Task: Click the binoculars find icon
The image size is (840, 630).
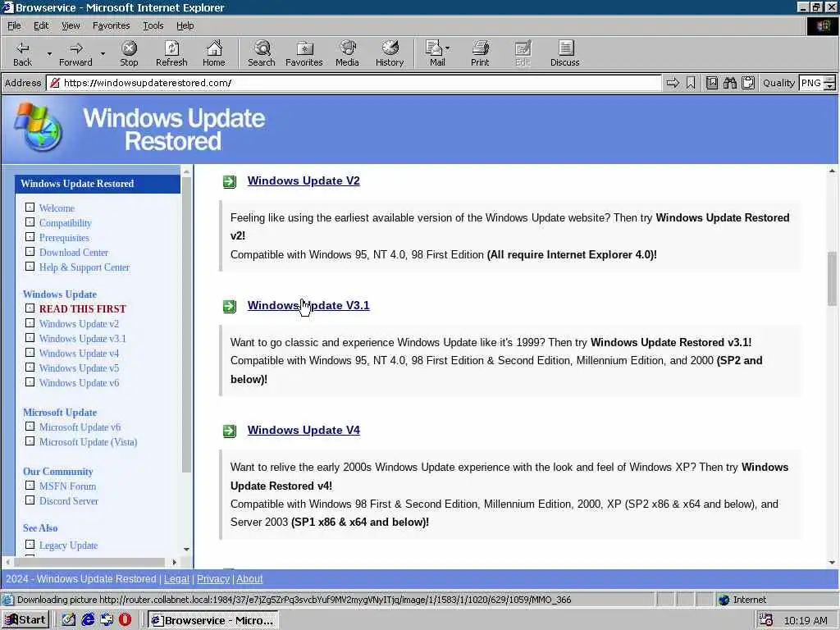Action: pos(729,83)
